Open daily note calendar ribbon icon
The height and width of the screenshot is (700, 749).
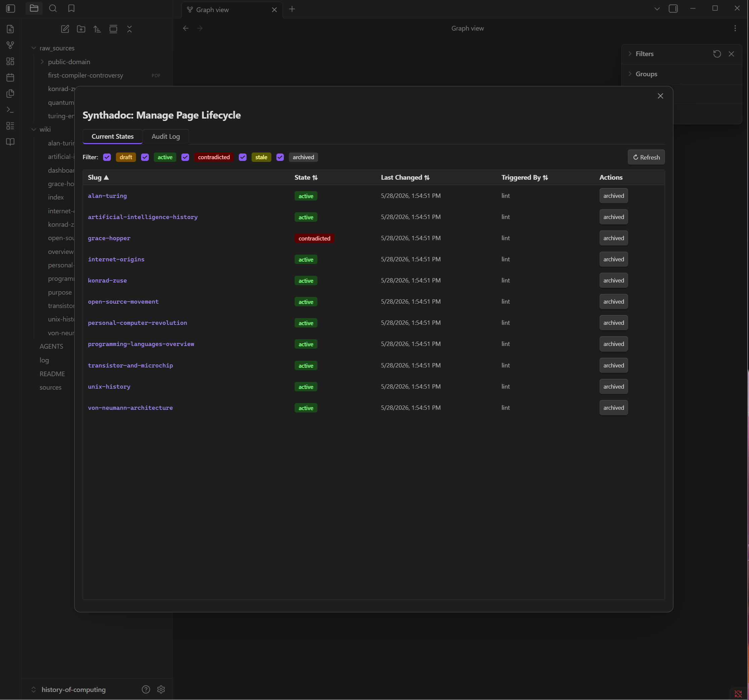10,78
